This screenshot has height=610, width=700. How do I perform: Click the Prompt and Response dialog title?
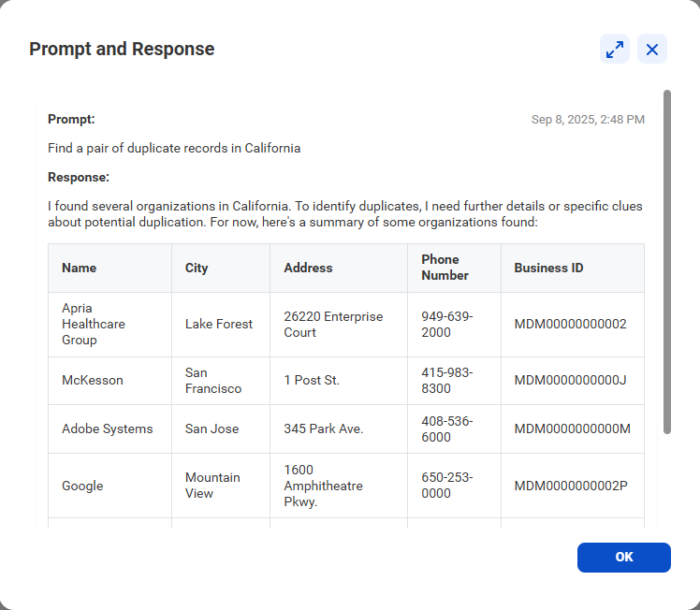(122, 49)
